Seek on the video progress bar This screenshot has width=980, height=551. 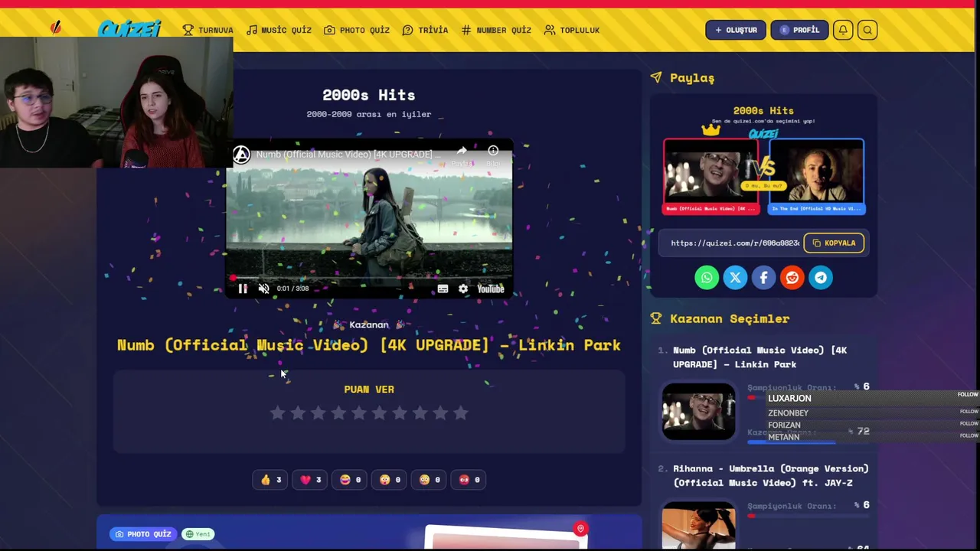(369, 278)
